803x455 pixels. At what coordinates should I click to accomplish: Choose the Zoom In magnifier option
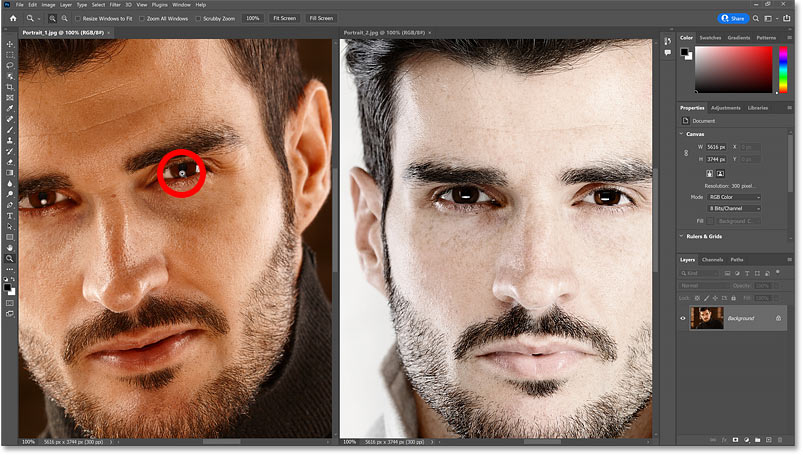[52, 18]
